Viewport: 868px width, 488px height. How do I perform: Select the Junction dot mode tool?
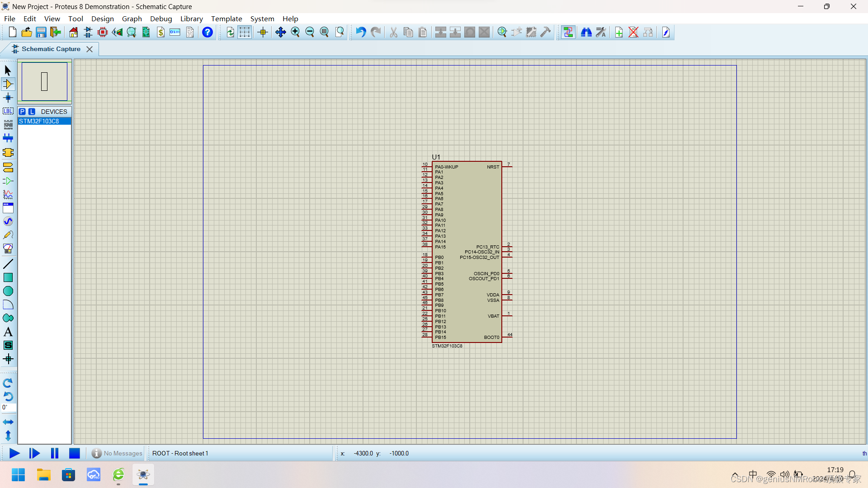pos(8,98)
